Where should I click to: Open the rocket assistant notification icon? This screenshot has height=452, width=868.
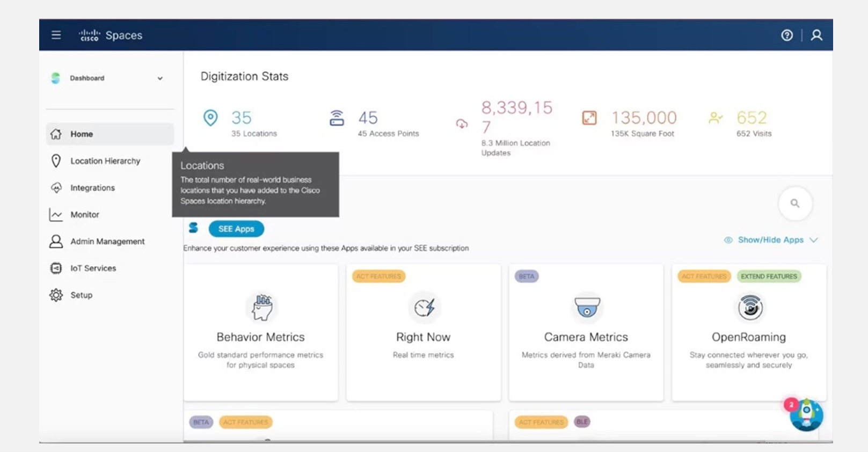pyautogui.click(x=806, y=414)
